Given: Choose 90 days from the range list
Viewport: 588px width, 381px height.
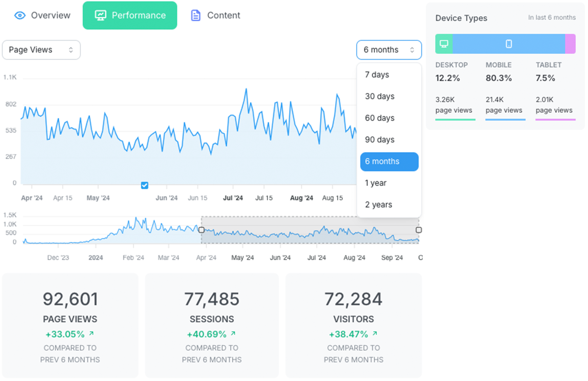Looking at the screenshot, I should pyautogui.click(x=389, y=140).
